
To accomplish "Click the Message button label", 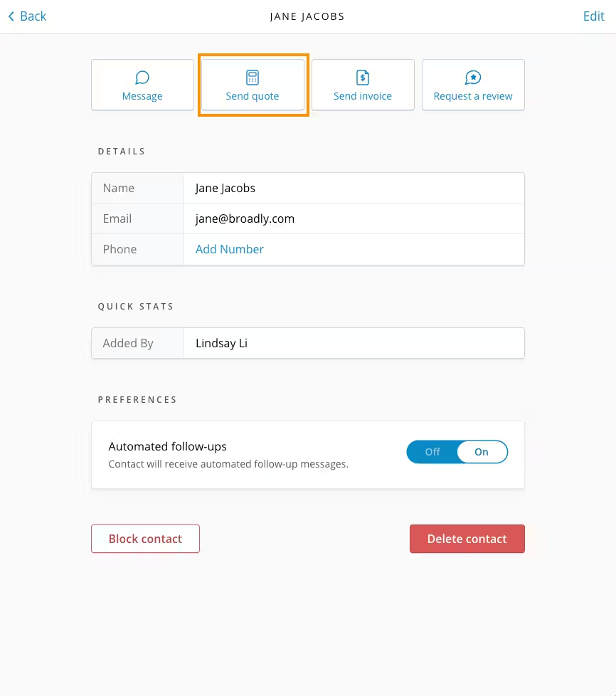I will [x=142, y=96].
